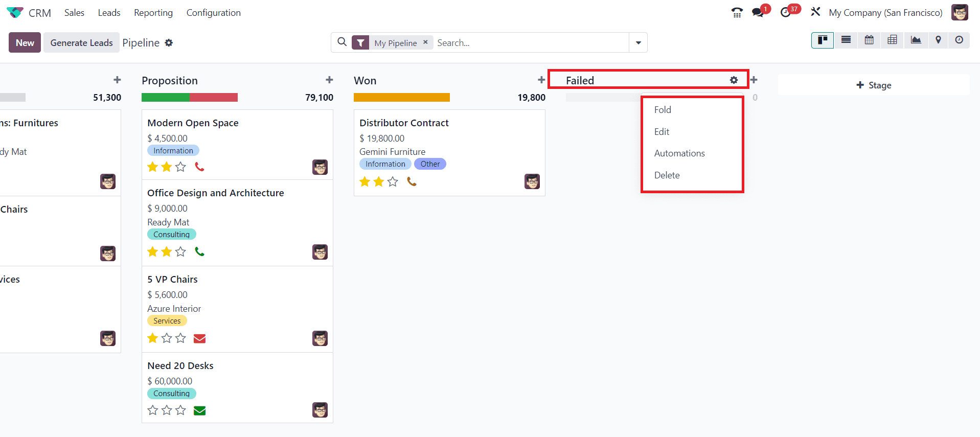
Task: Click the New button
Action: (x=25, y=42)
